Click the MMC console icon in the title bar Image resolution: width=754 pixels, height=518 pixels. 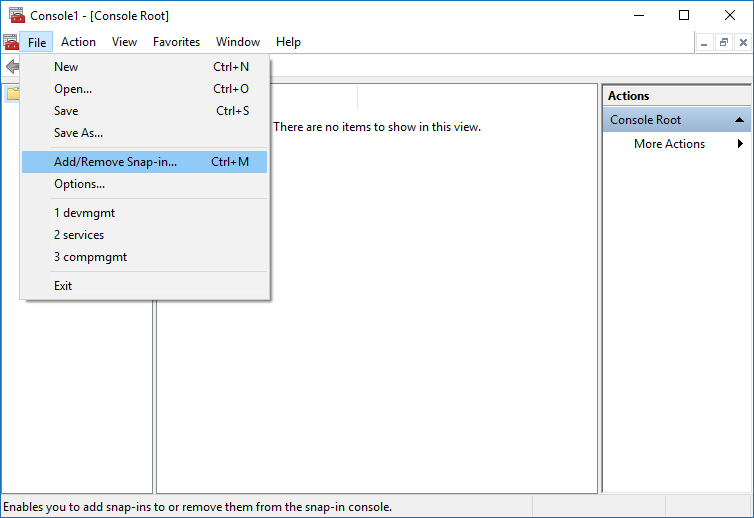(x=16, y=15)
